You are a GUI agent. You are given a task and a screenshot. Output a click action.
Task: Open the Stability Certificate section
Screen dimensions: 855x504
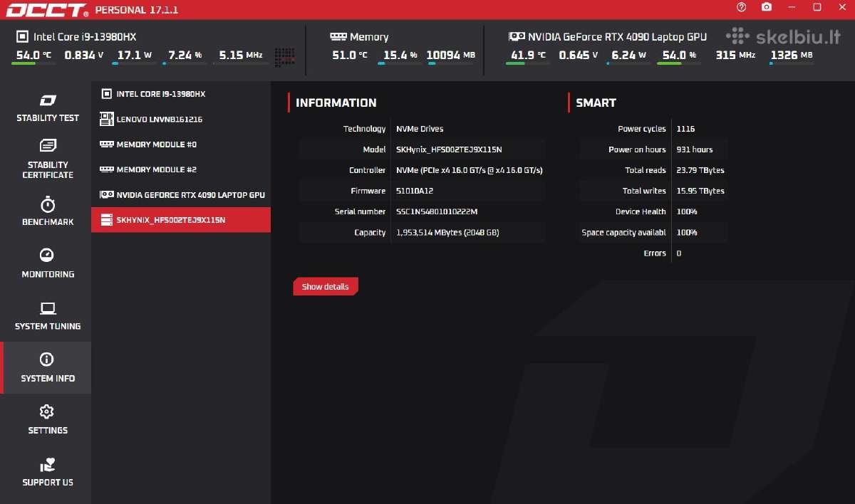click(x=48, y=159)
